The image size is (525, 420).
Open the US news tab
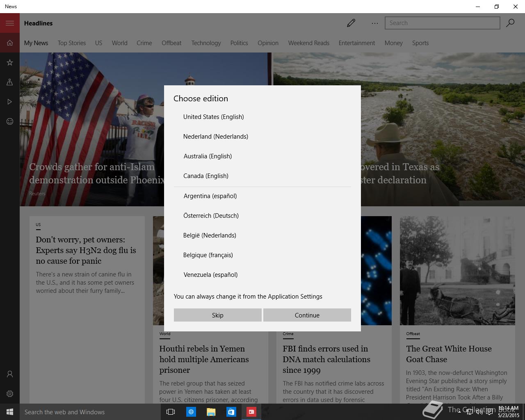click(99, 43)
